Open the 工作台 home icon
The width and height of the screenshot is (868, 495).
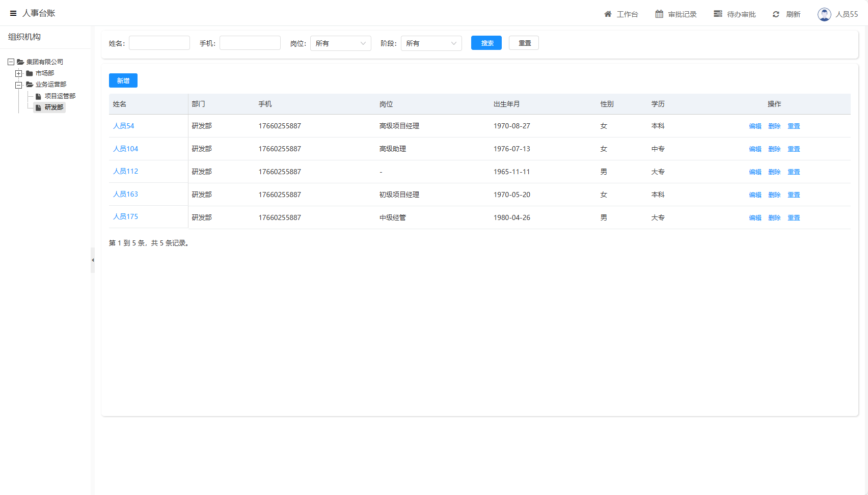coord(608,14)
